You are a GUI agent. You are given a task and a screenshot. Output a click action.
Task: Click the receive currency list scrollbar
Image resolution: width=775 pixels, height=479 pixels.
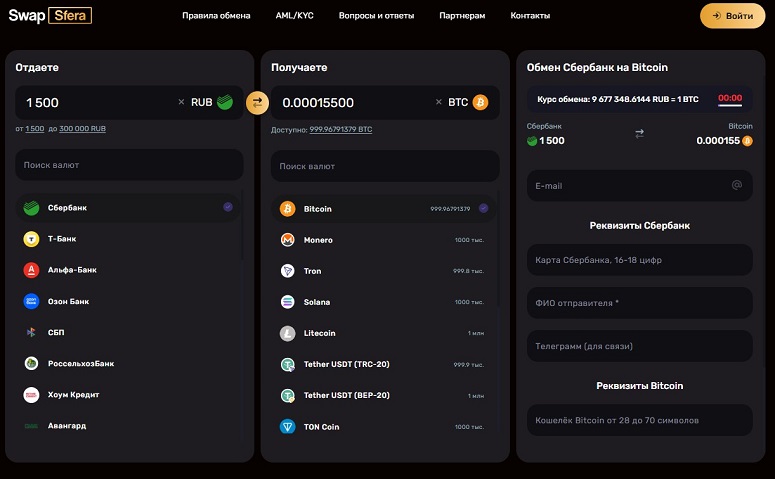(x=498, y=247)
